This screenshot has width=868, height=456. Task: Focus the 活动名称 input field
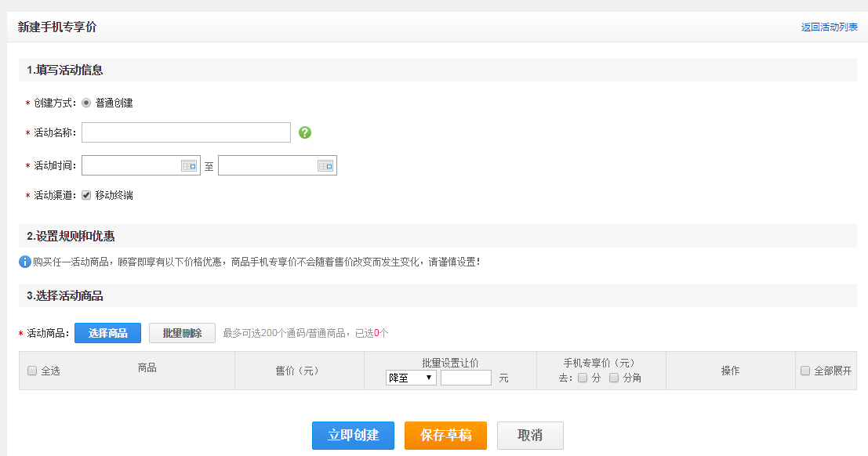point(186,132)
